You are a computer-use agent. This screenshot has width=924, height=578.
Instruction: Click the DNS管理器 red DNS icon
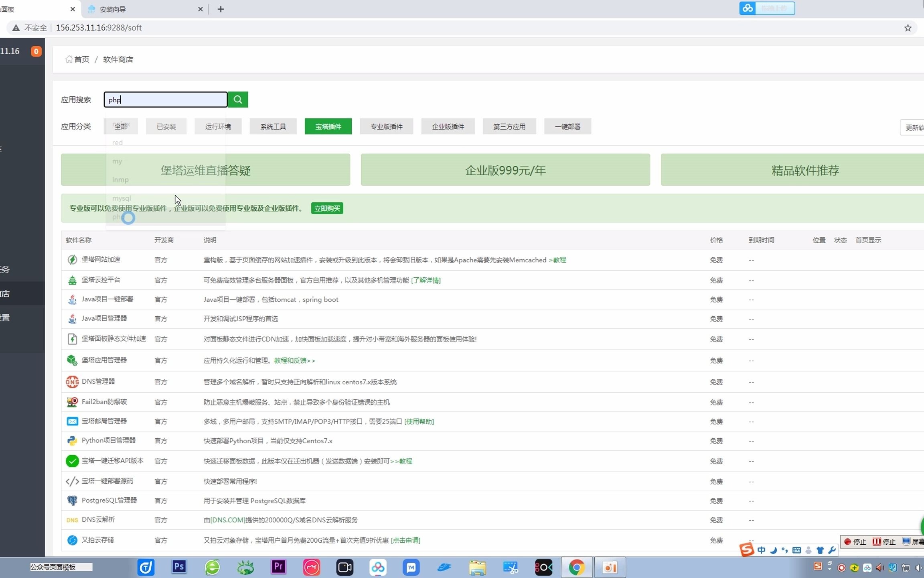click(72, 382)
